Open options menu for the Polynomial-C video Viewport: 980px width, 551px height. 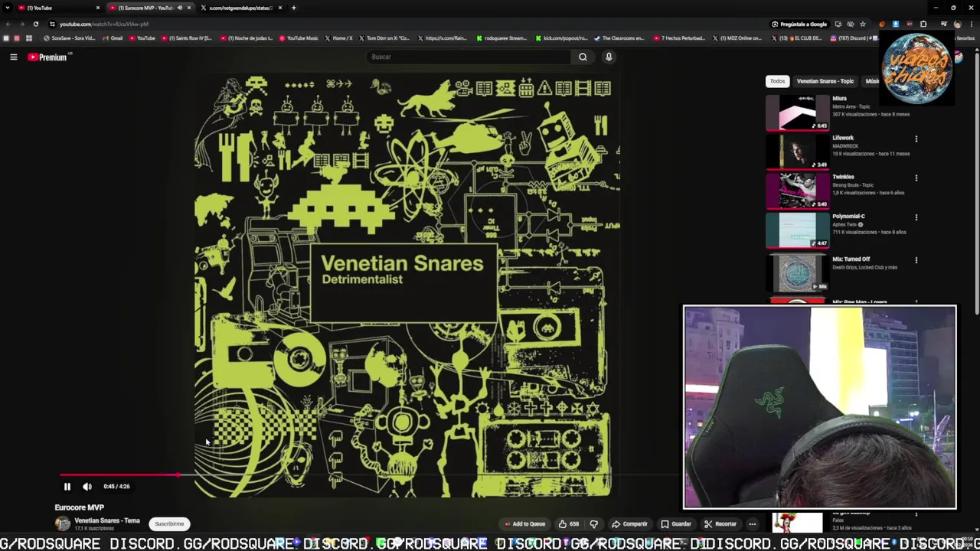point(916,217)
